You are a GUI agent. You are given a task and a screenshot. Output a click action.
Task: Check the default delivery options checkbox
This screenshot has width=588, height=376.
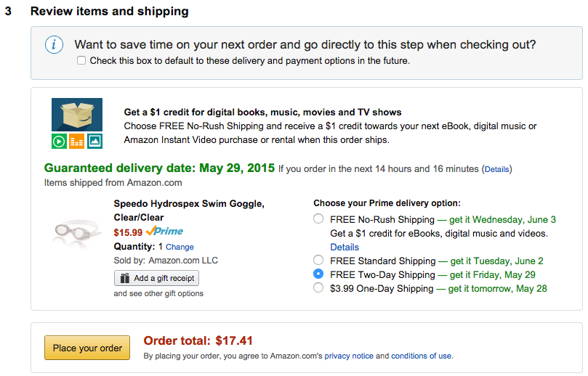(81, 61)
